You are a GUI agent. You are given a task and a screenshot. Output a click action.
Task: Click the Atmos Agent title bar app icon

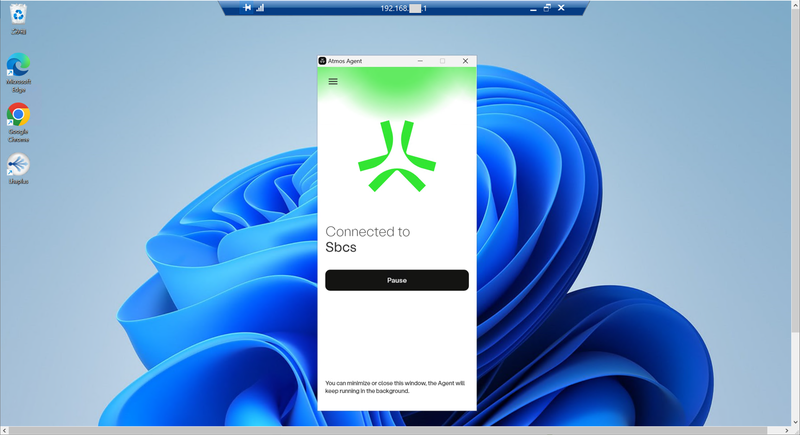pos(322,61)
